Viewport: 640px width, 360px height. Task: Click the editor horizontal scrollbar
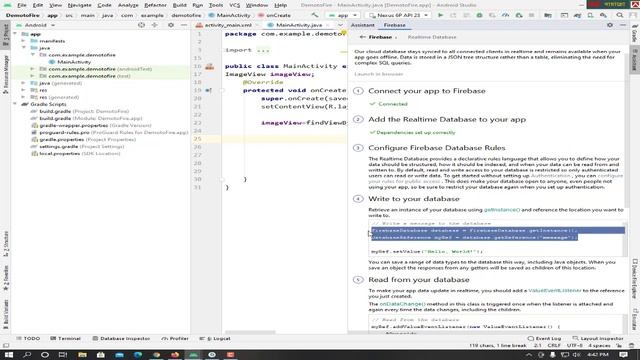(250, 332)
